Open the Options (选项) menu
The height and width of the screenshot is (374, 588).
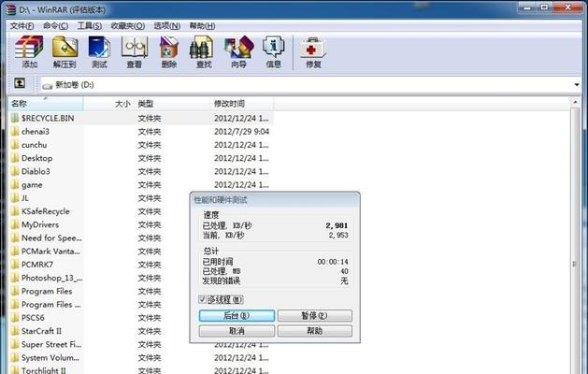pyautogui.click(x=167, y=25)
